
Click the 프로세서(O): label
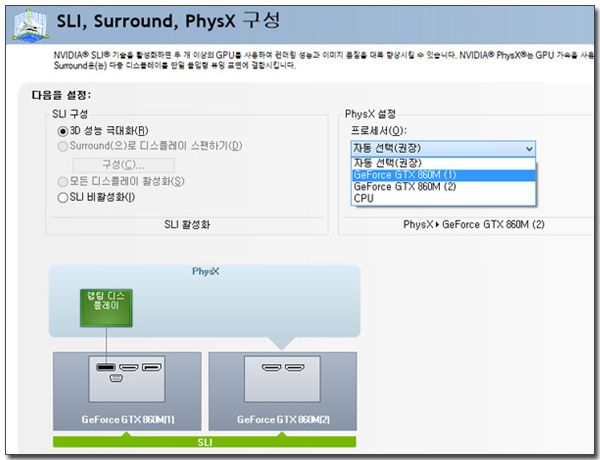coord(378,131)
